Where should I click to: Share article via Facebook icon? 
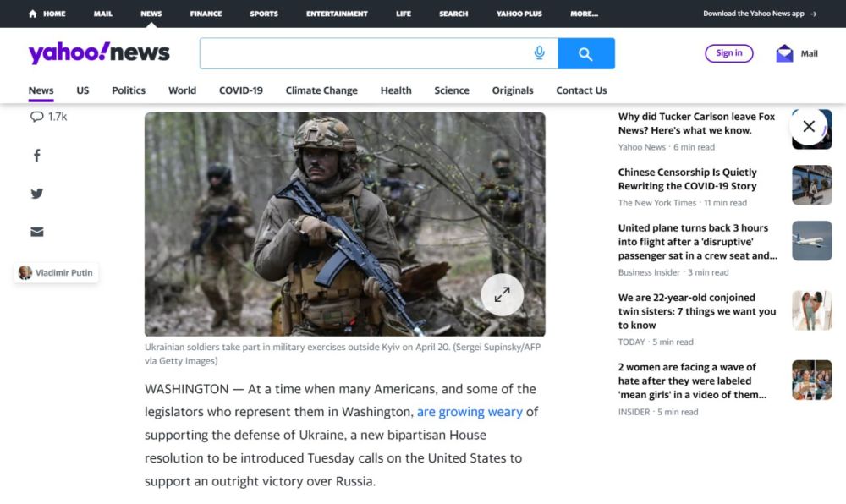tap(37, 156)
